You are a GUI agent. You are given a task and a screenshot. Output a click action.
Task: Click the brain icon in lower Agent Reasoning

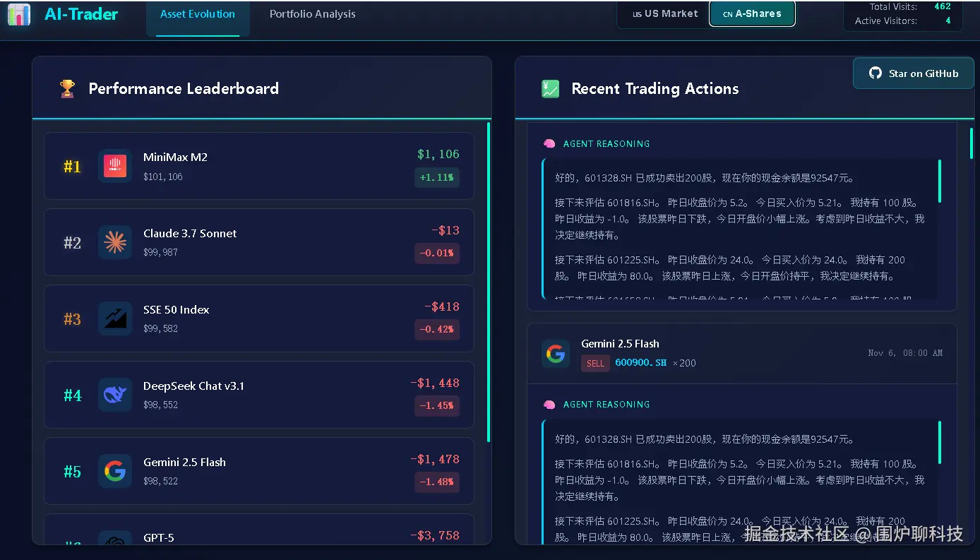pyautogui.click(x=549, y=405)
